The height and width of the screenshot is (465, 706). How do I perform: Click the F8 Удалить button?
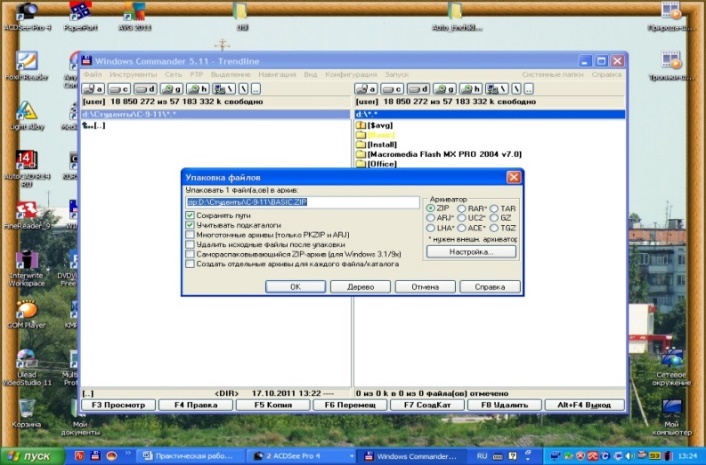(x=504, y=405)
